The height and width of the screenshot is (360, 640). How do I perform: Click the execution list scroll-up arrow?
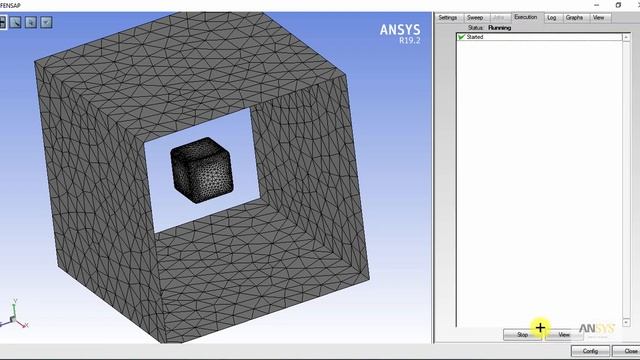click(626, 38)
